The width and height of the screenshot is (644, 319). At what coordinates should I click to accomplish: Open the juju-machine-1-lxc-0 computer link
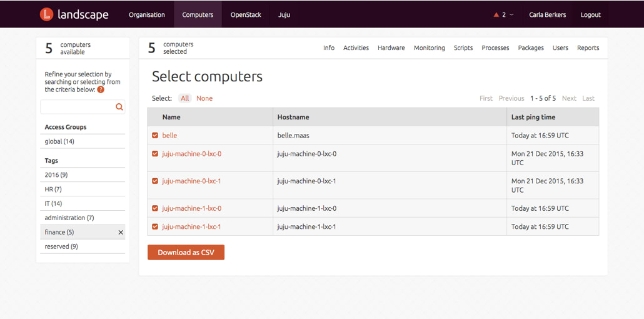[192, 208]
